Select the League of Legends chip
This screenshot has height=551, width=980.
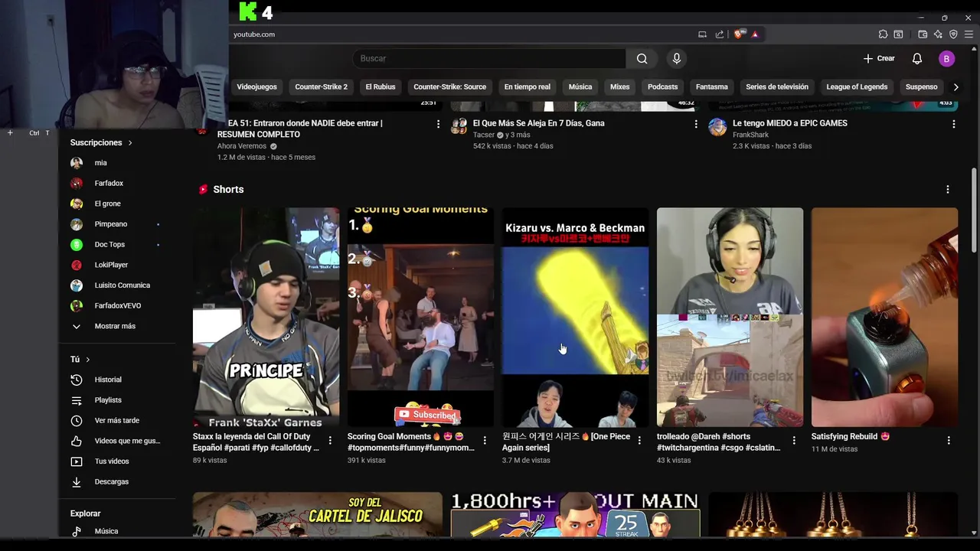coord(857,87)
